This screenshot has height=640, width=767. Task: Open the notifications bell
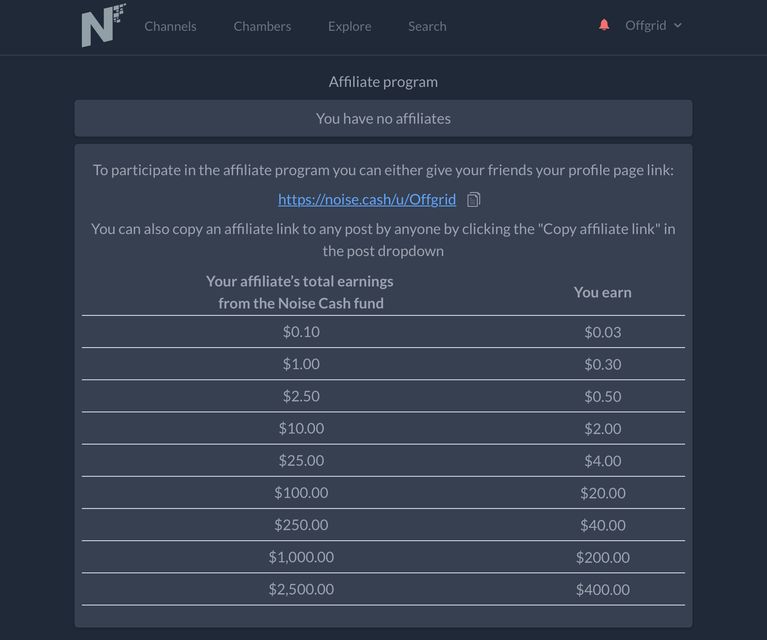coord(604,25)
